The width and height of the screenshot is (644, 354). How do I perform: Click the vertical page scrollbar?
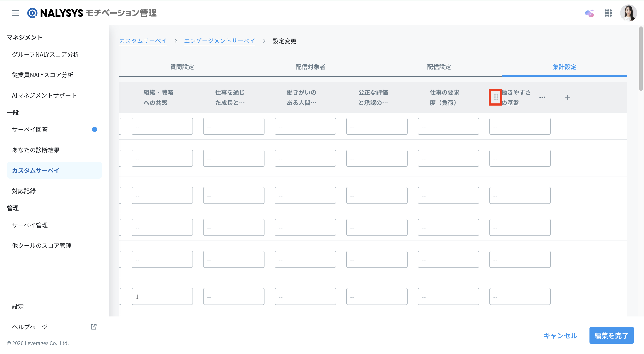coord(641,59)
